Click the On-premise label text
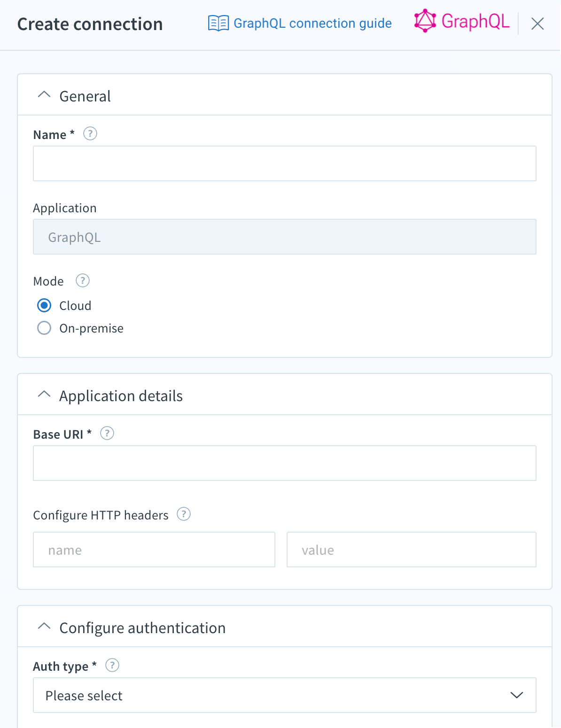The width and height of the screenshot is (561, 728). pyautogui.click(x=91, y=328)
